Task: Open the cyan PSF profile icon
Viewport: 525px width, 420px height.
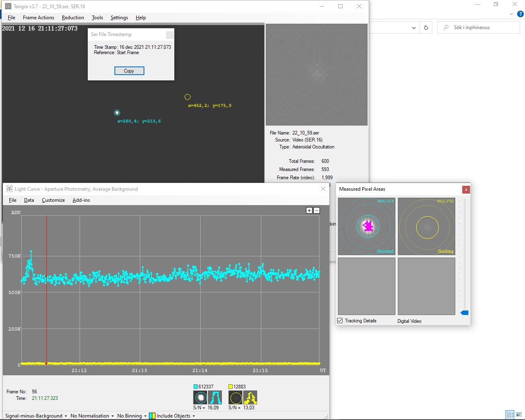Action: click(x=215, y=397)
